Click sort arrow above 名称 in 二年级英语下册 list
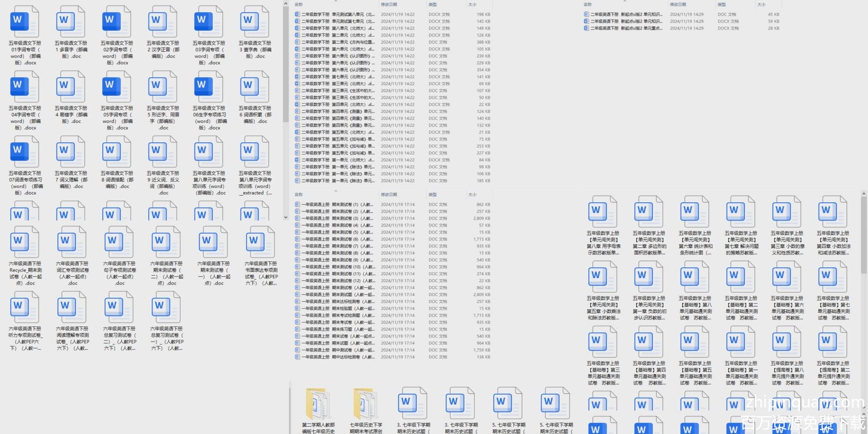The height and width of the screenshot is (434, 868). point(625,1)
